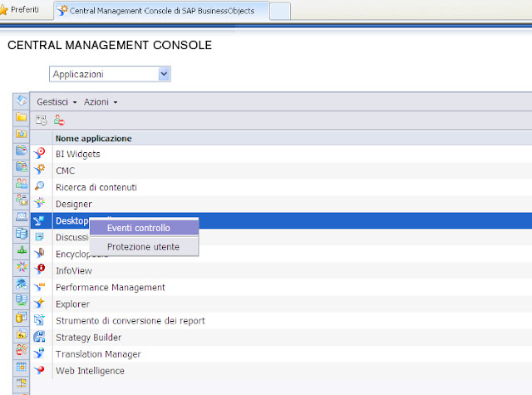This screenshot has width=532, height=395.
Task: Select the Translation Manager row
Action: (x=281, y=354)
